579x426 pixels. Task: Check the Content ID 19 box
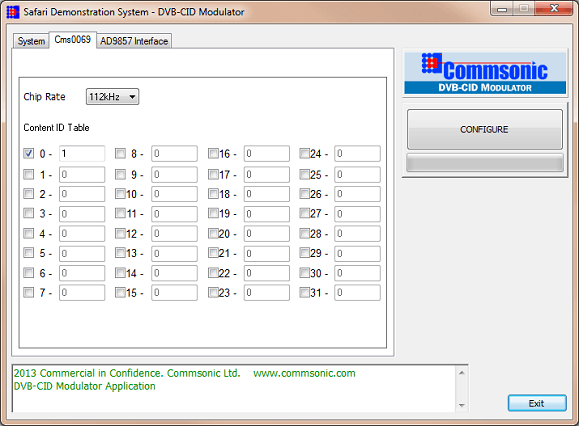click(213, 213)
